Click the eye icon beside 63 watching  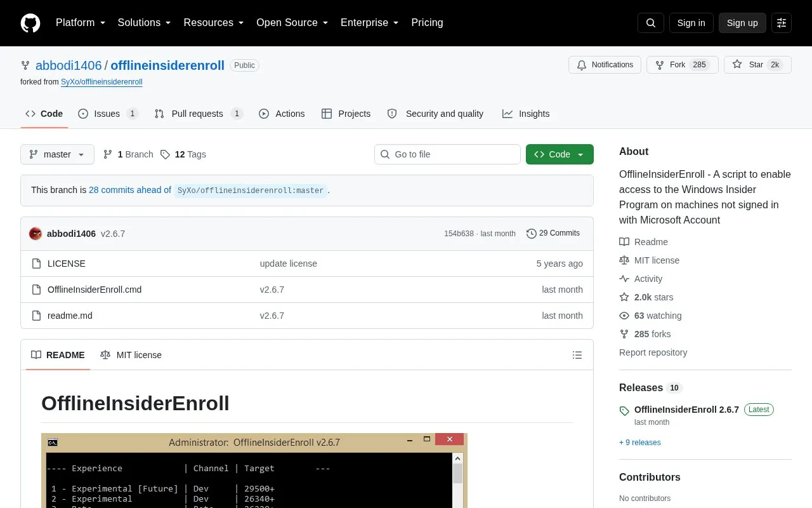tap(624, 316)
